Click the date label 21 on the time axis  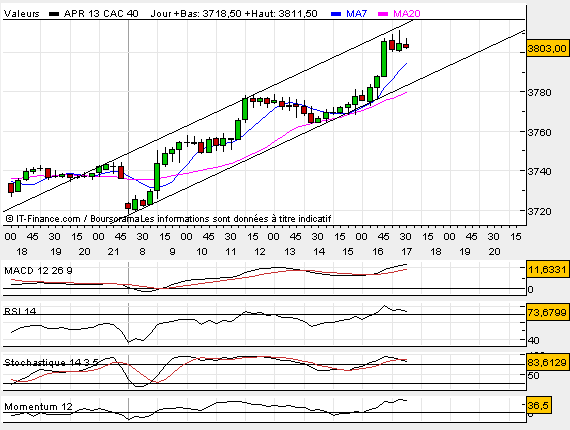point(113,252)
